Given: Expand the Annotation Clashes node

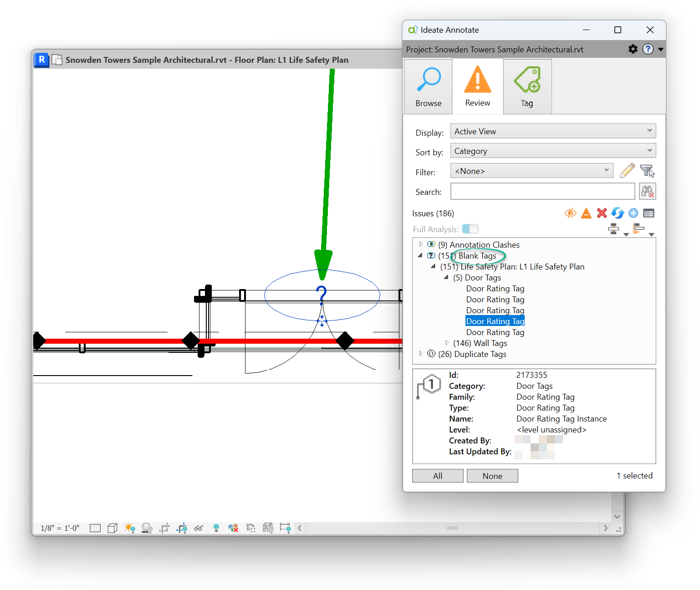Looking at the screenshot, I should pyautogui.click(x=421, y=244).
